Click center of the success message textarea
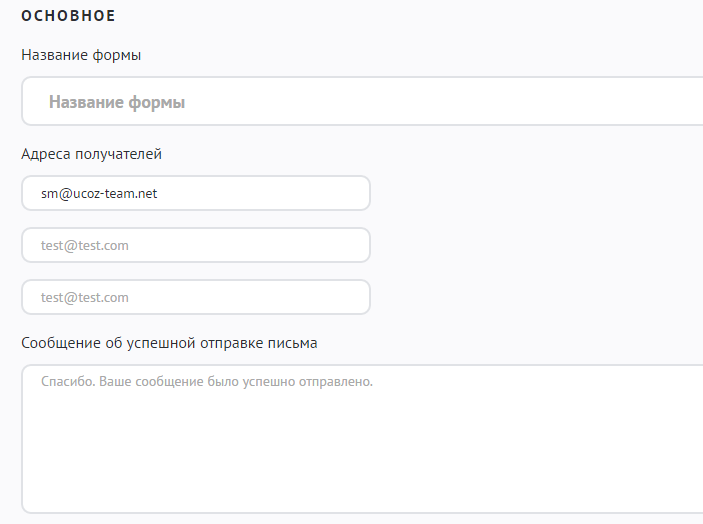Screen dimensions: 703x524 pyautogui.click(x=362, y=440)
